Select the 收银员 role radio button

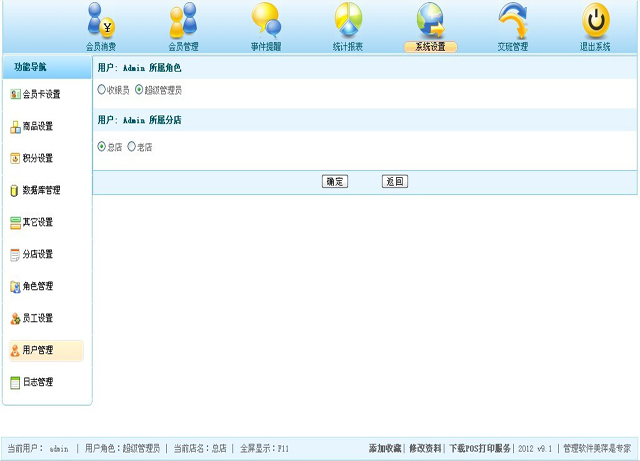pos(102,90)
